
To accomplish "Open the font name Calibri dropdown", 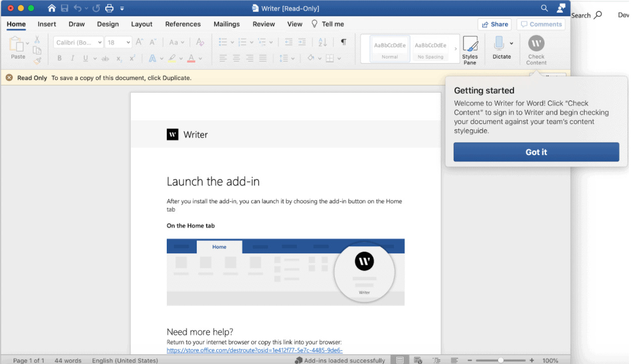I will click(x=100, y=42).
